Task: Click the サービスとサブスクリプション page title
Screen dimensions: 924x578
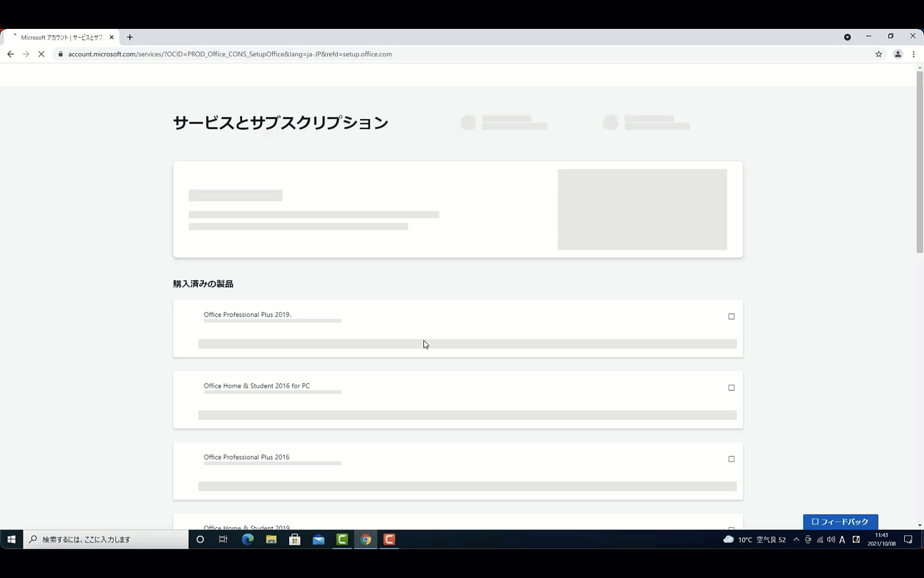Action: pos(281,123)
